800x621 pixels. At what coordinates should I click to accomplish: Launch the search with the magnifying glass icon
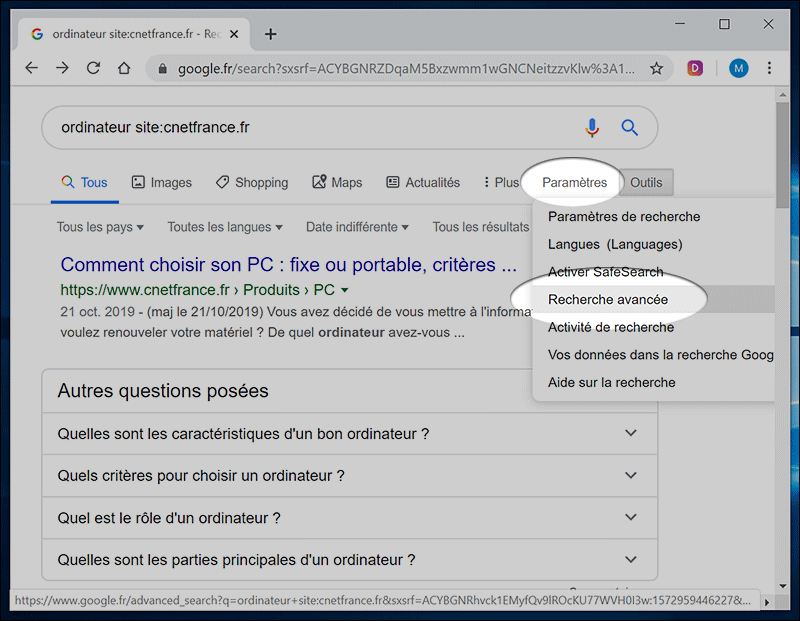629,127
